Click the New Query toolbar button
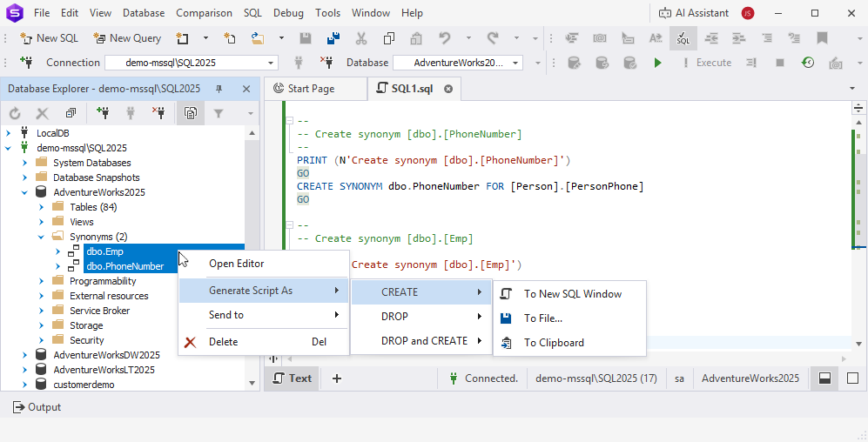868x442 pixels. point(127,38)
